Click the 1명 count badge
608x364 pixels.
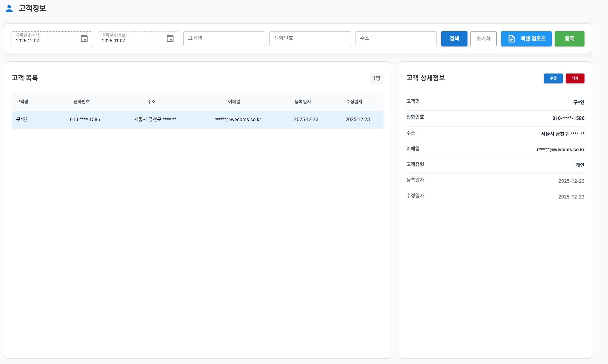tap(376, 78)
